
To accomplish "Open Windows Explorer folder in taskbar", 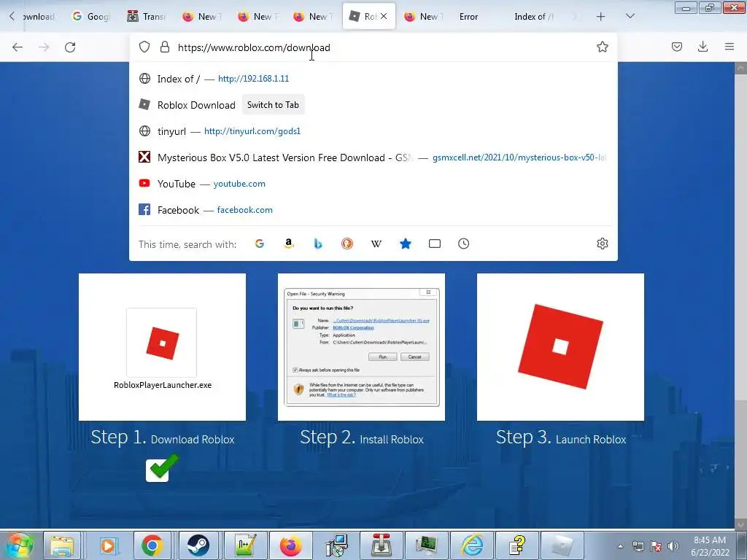I will (x=62, y=545).
